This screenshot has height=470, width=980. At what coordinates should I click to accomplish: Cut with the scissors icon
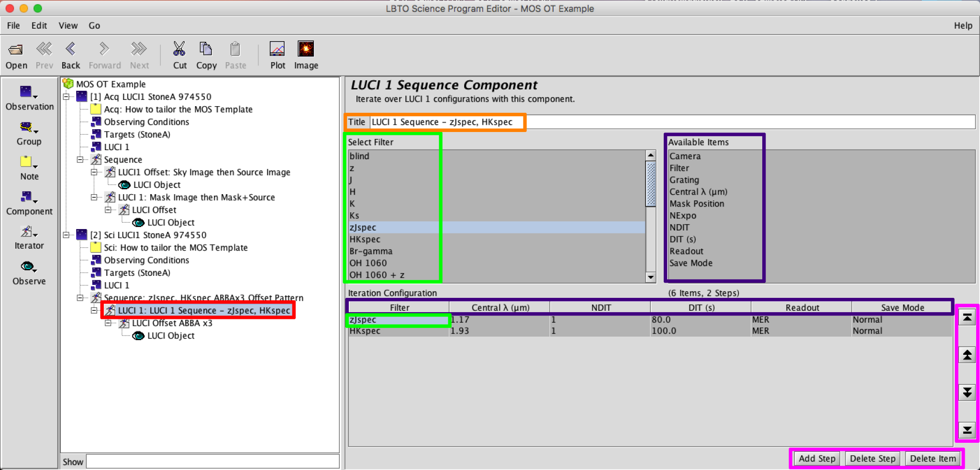click(x=179, y=49)
